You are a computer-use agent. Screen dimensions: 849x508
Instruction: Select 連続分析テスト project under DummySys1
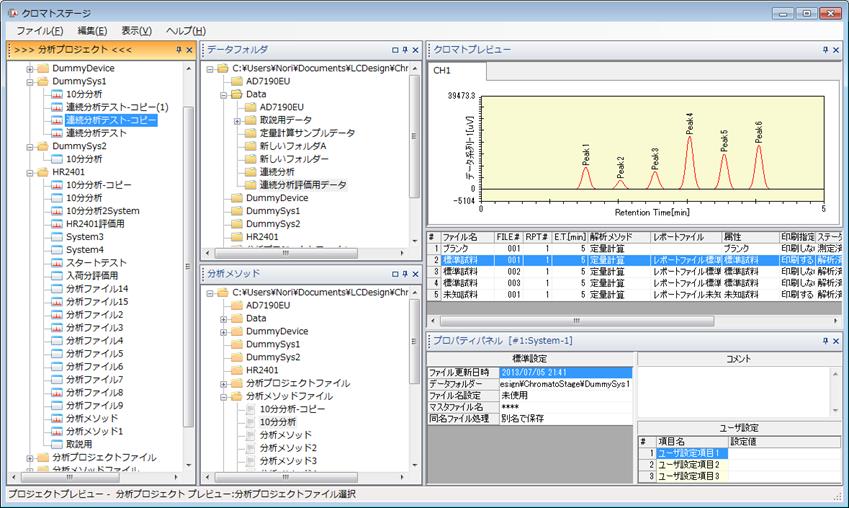click(x=96, y=133)
